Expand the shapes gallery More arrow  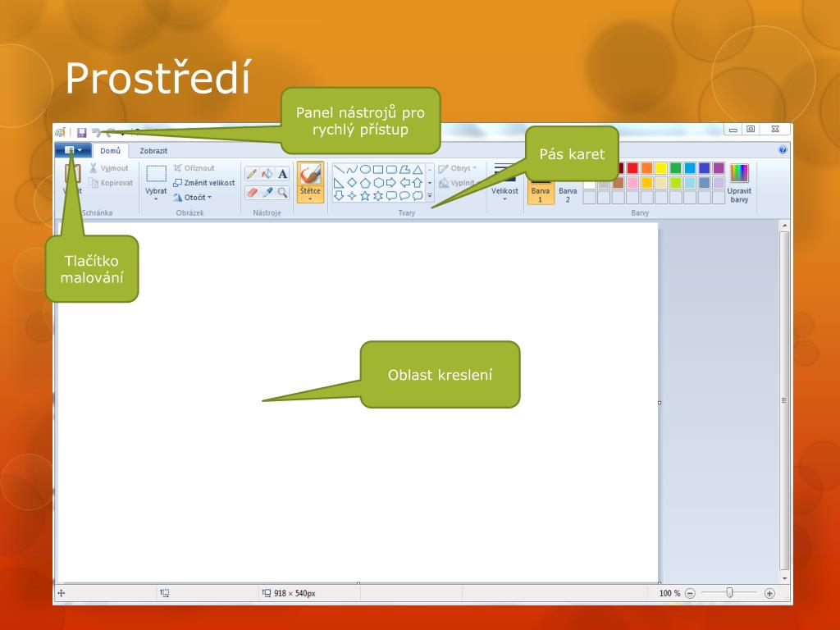pyautogui.click(x=430, y=196)
